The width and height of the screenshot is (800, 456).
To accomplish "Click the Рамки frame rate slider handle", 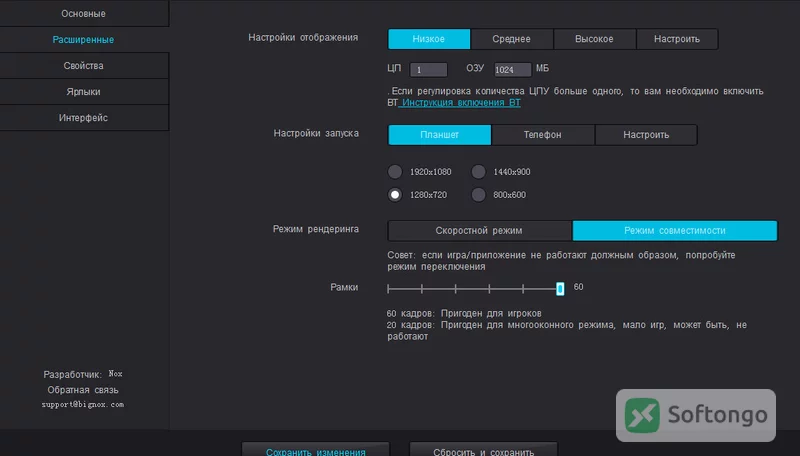I will tap(560, 289).
